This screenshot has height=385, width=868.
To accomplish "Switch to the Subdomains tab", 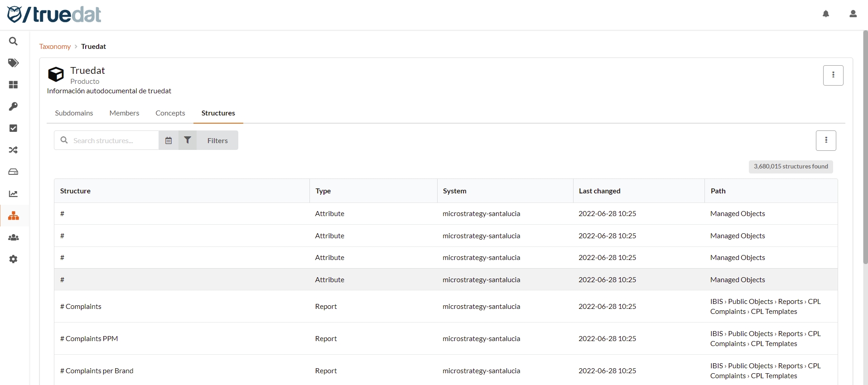I will click(x=74, y=113).
